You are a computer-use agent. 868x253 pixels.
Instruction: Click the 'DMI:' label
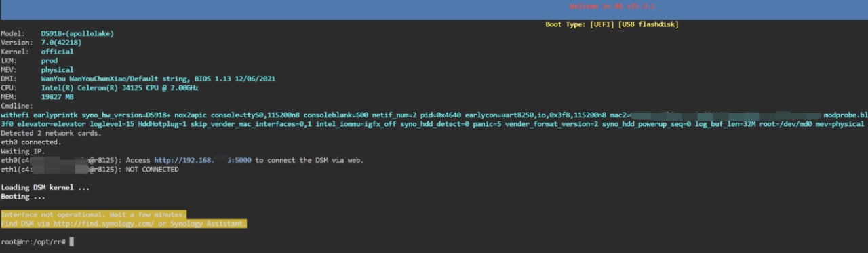(x=8, y=79)
